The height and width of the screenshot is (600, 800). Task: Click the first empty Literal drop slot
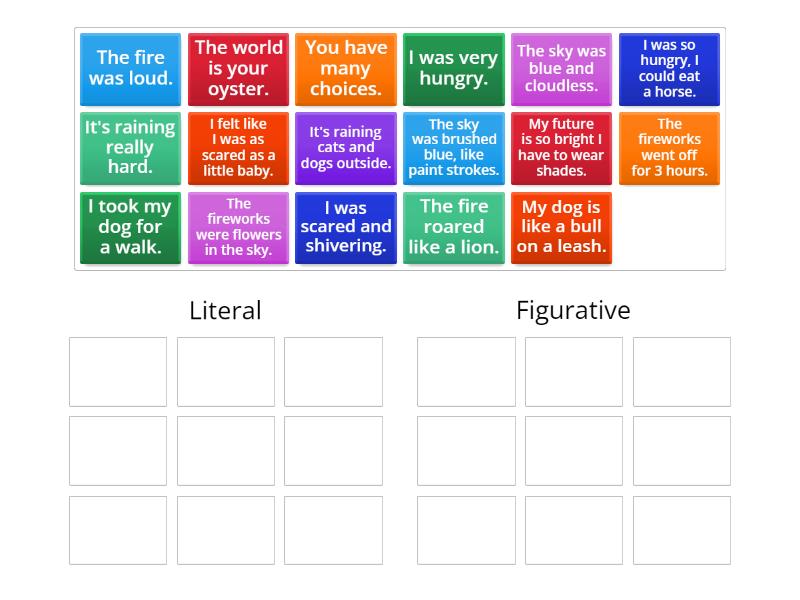(x=118, y=372)
